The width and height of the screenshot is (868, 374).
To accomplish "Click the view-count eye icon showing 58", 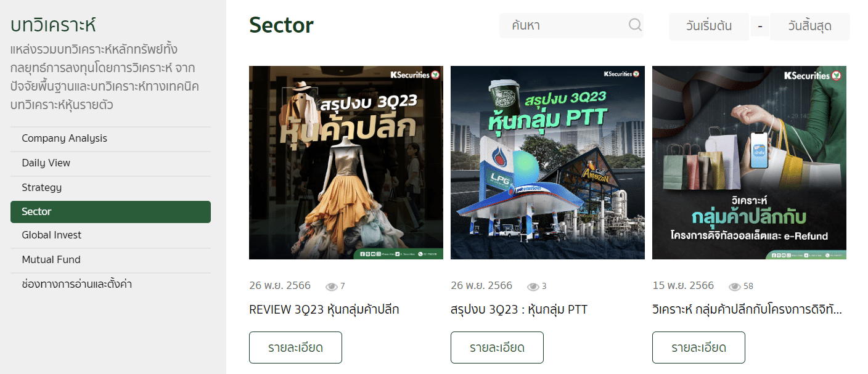I will (x=735, y=287).
